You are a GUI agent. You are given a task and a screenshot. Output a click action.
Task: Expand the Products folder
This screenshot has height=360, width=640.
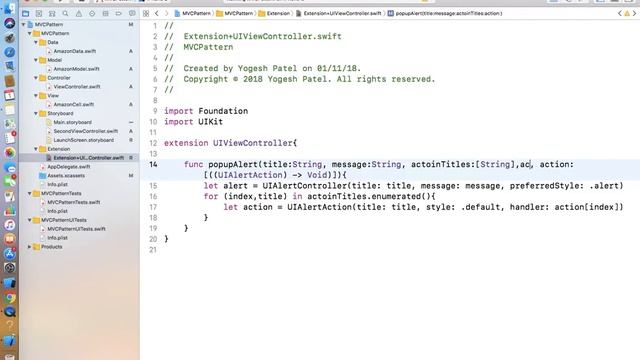(x=30, y=247)
